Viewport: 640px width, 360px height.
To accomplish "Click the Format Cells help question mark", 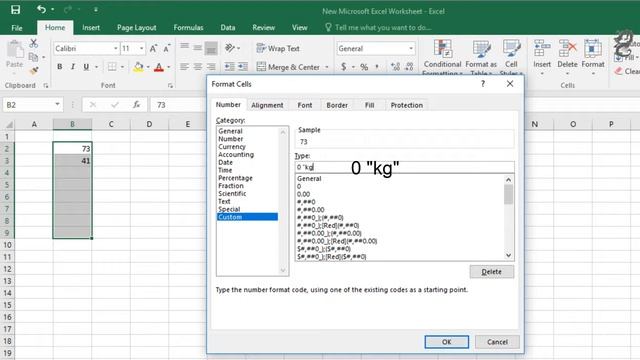I will (x=483, y=84).
